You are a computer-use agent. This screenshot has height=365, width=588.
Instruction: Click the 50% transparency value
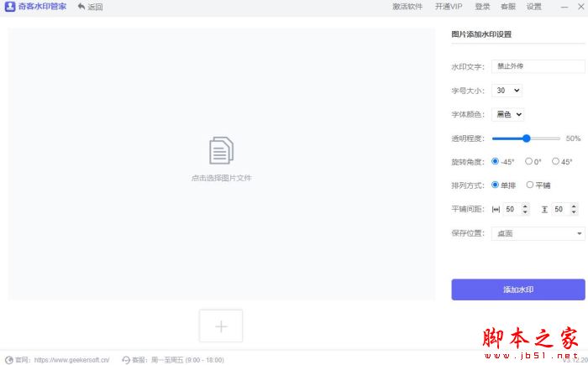click(573, 138)
